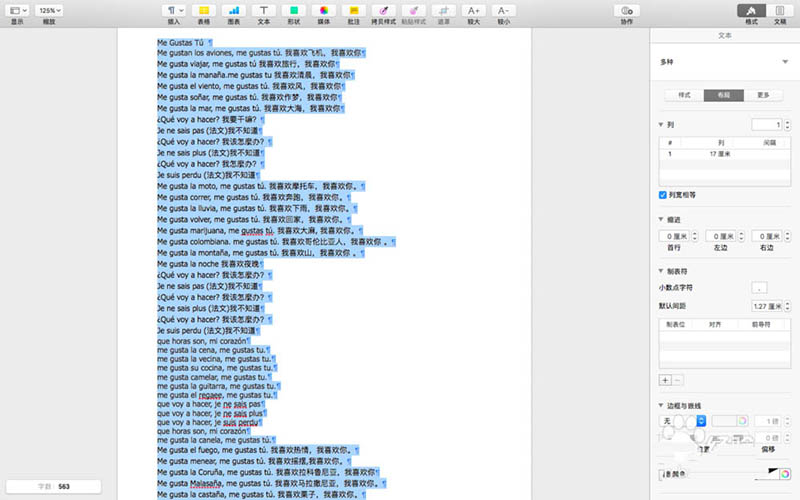
Task: Click the line "Me gusta marijuana, me gustas tú"
Action: [x=215, y=231]
